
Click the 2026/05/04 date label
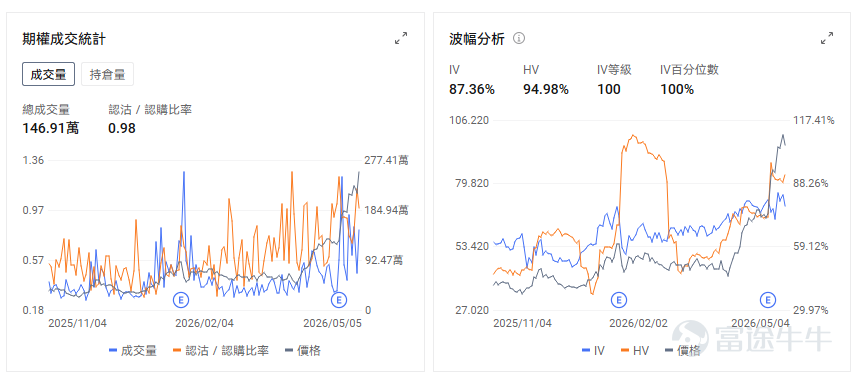(x=760, y=323)
